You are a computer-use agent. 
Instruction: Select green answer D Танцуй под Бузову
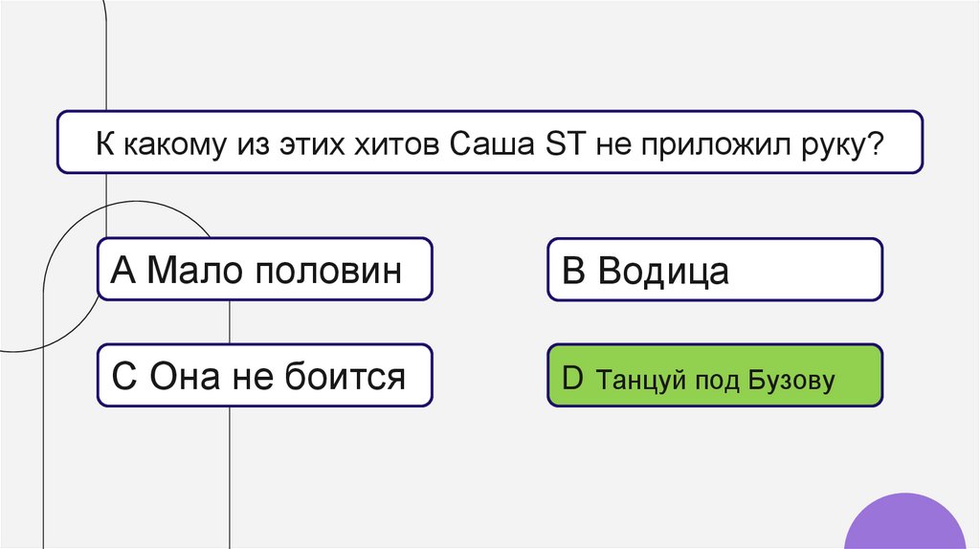coord(714,376)
